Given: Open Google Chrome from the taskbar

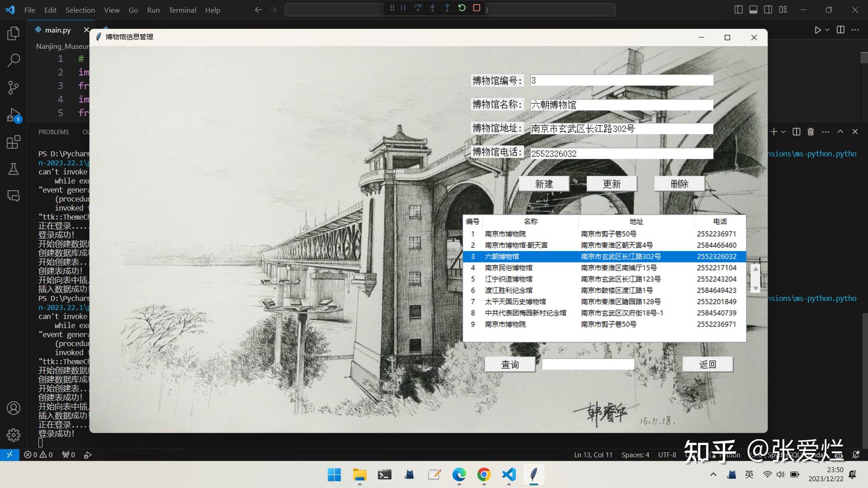Looking at the screenshot, I should point(484,475).
